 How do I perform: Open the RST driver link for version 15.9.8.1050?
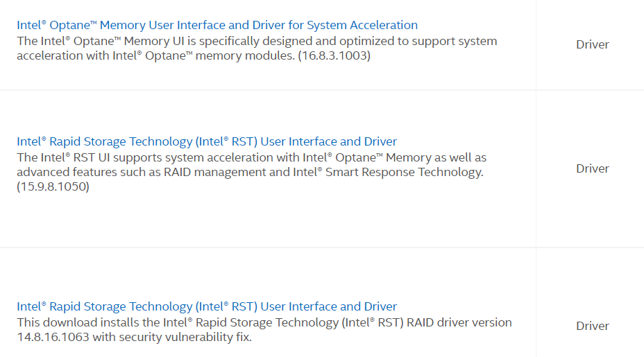point(207,141)
